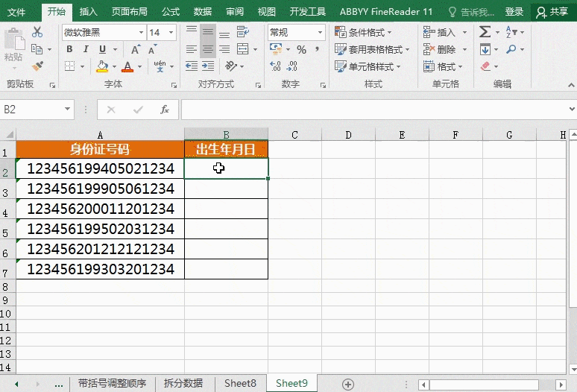
Task: Click the text orientation icon
Action: click(231, 66)
